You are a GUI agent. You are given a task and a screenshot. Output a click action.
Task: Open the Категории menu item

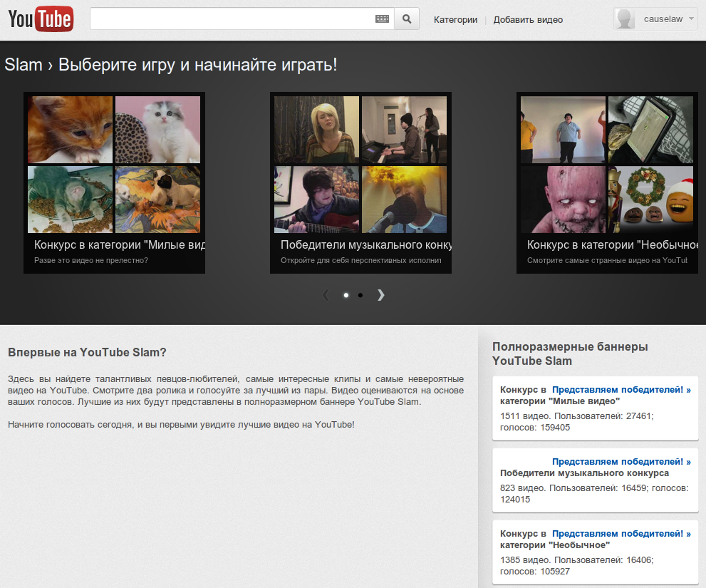[x=455, y=20]
